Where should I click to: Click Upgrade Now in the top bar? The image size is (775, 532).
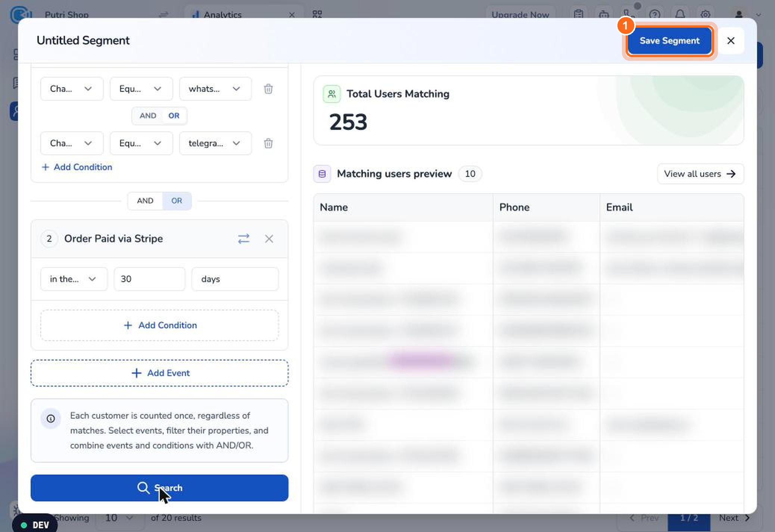tap(520, 15)
